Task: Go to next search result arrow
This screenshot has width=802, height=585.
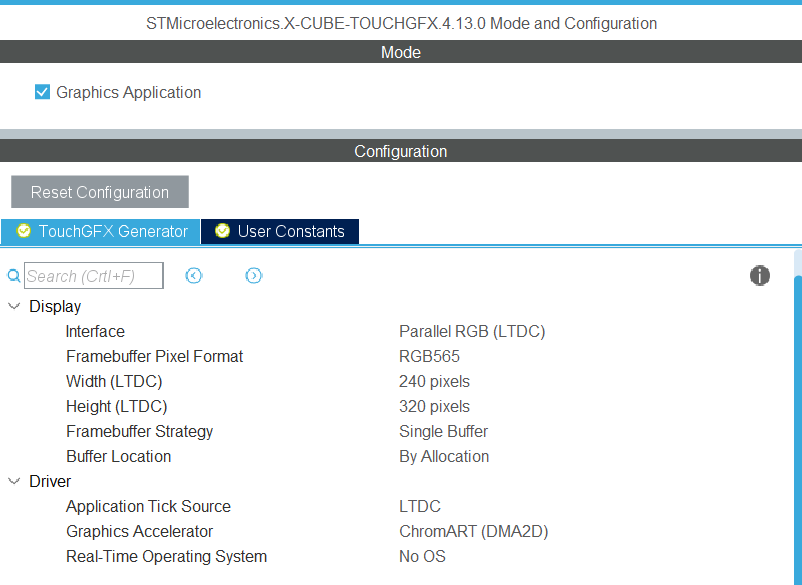Action: (x=254, y=276)
